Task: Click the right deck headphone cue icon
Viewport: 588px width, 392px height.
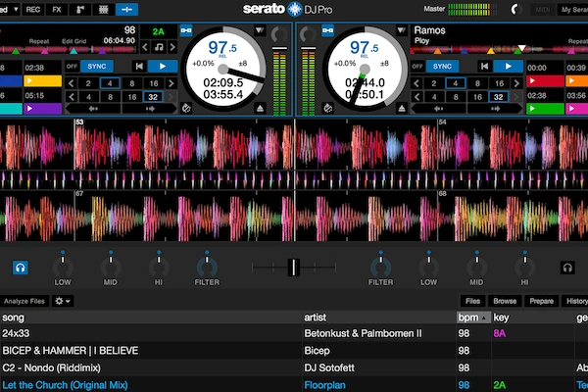Action: pyautogui.click(x=567, y=268)
